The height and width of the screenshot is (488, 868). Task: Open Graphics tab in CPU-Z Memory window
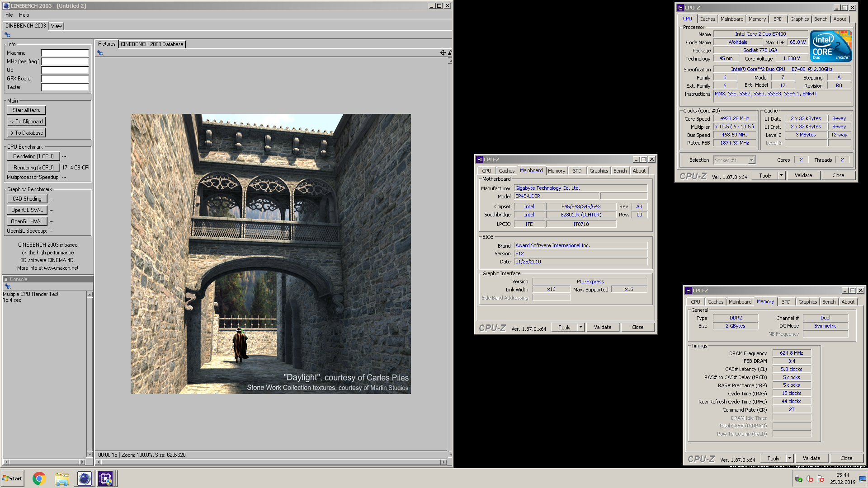pos(807,302)
